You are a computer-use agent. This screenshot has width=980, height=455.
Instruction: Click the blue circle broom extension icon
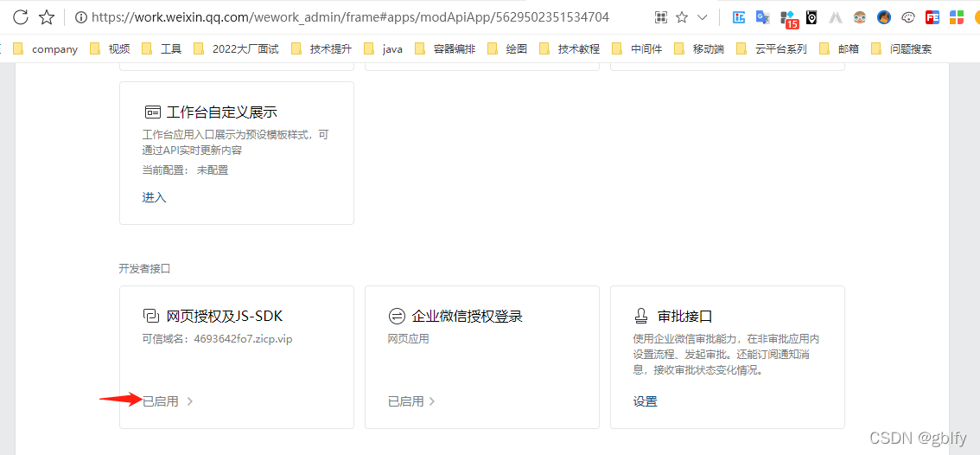point(884,17)
